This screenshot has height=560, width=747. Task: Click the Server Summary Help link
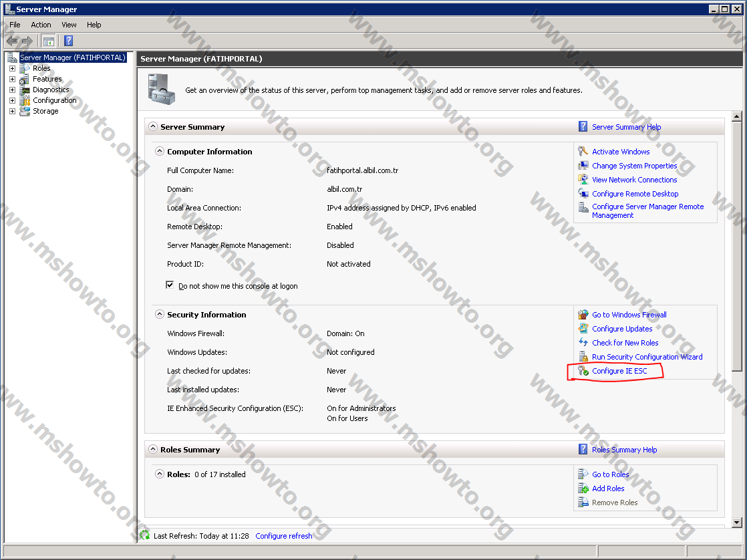627,127
